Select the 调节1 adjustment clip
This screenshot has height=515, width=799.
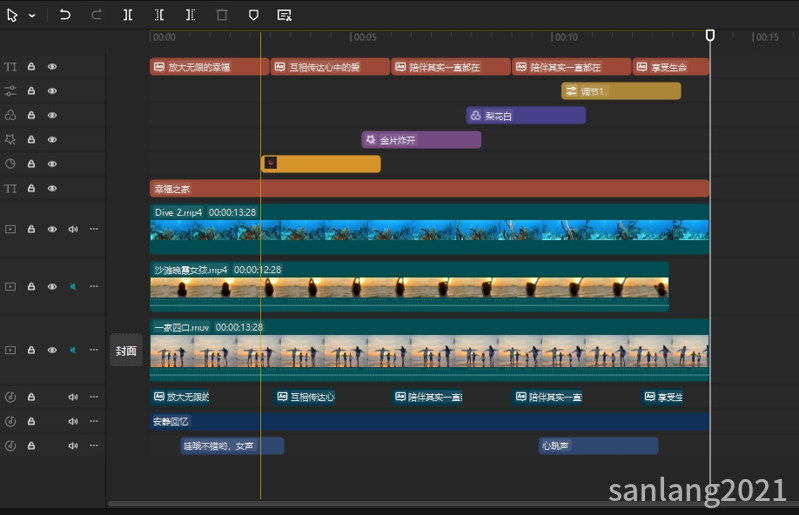621,91
